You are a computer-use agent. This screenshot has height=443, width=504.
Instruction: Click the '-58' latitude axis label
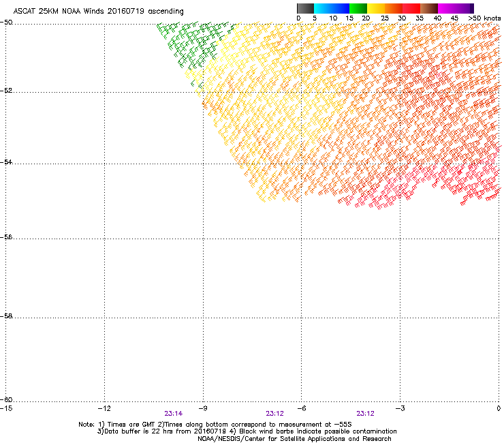(x=6, y=316)
